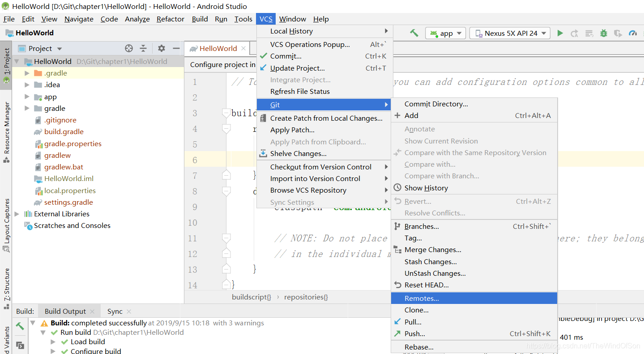
Task: Select Remotes... in the Git submenu
Action: (474, 299)
